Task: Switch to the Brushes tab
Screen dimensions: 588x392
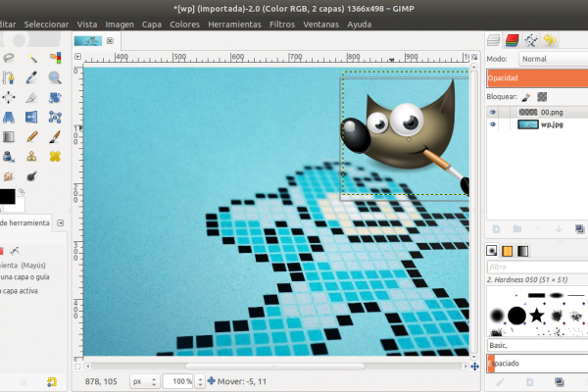Action: [492, 251]
